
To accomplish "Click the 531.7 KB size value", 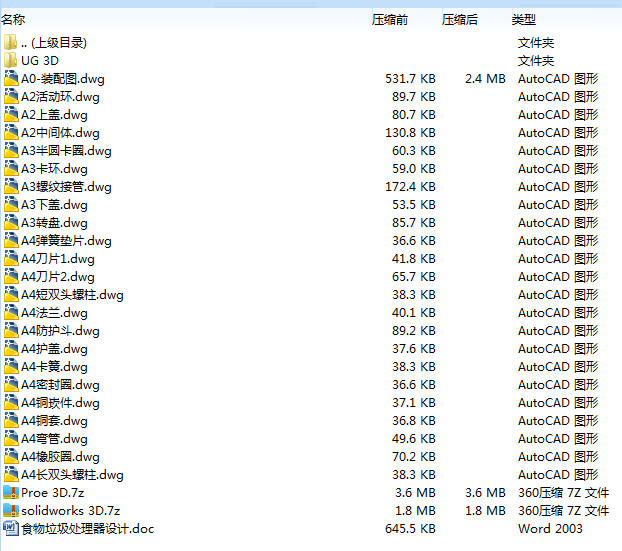I will pos(410,79).
